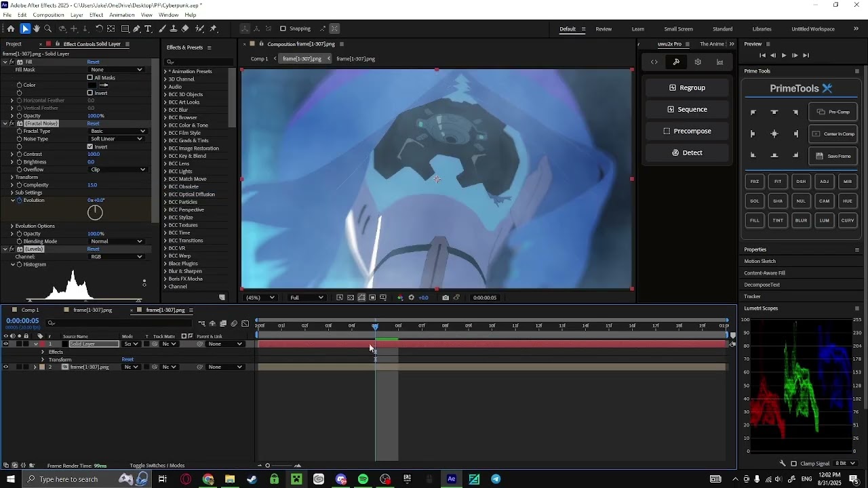Select the Selection tool in the toolbar
This screenshot has height=488, width=868.
[x=25, y=28]
